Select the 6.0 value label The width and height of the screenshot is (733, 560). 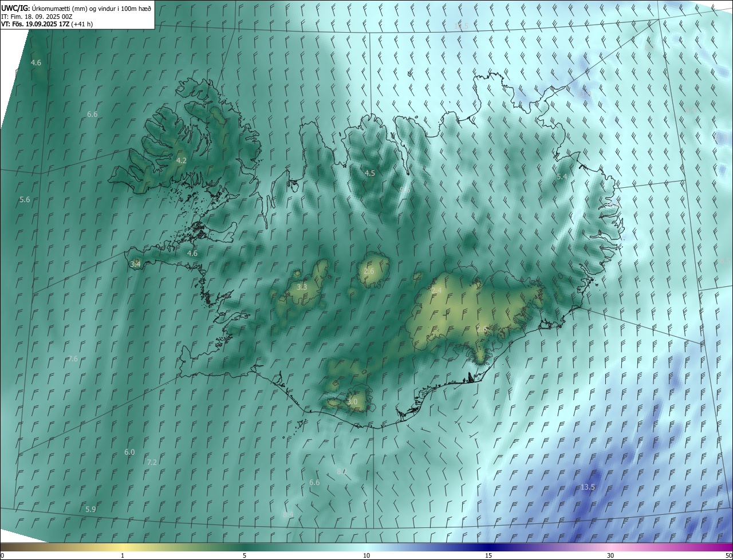[129, 452]
